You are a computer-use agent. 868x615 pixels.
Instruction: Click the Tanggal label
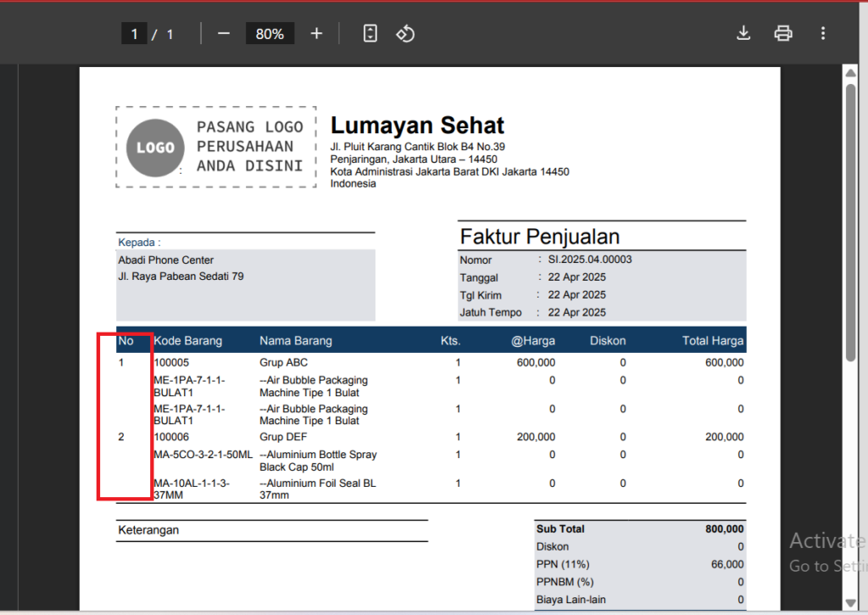coord(479,277)
